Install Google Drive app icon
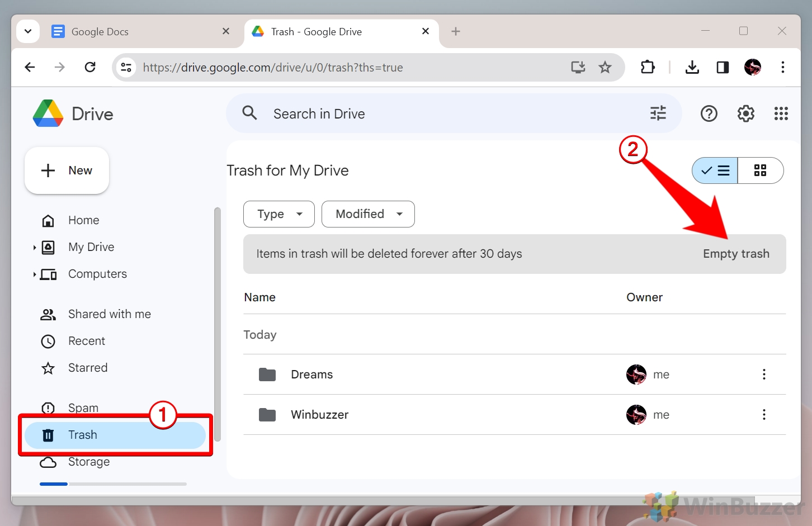Image resolution: width=812 pixels, height=526 pixels. pos(578,68)
